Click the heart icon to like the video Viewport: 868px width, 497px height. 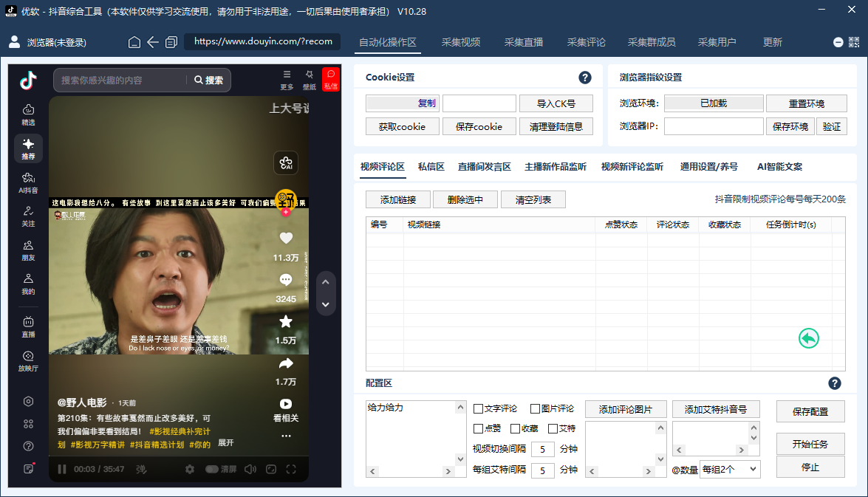click(x=286, y=238)
